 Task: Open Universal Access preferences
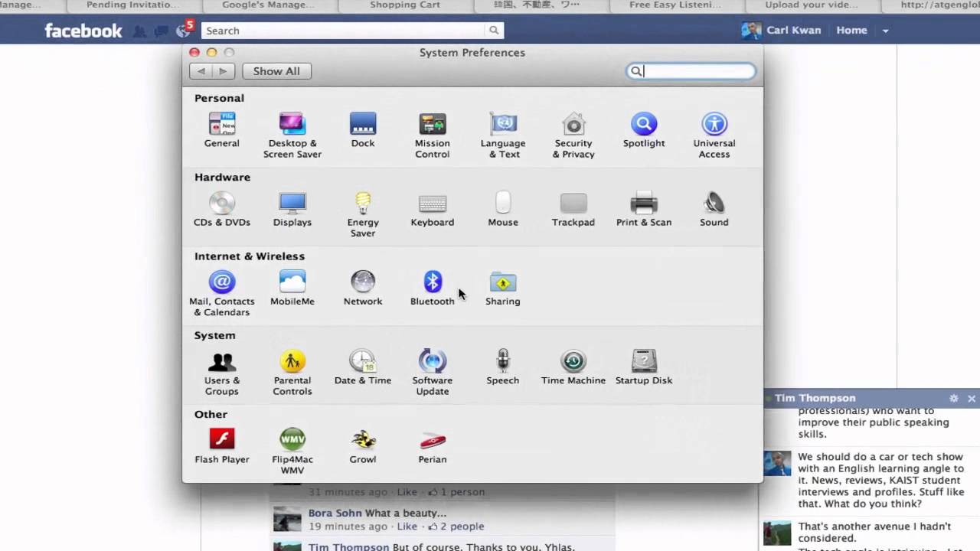click(714, 135)
